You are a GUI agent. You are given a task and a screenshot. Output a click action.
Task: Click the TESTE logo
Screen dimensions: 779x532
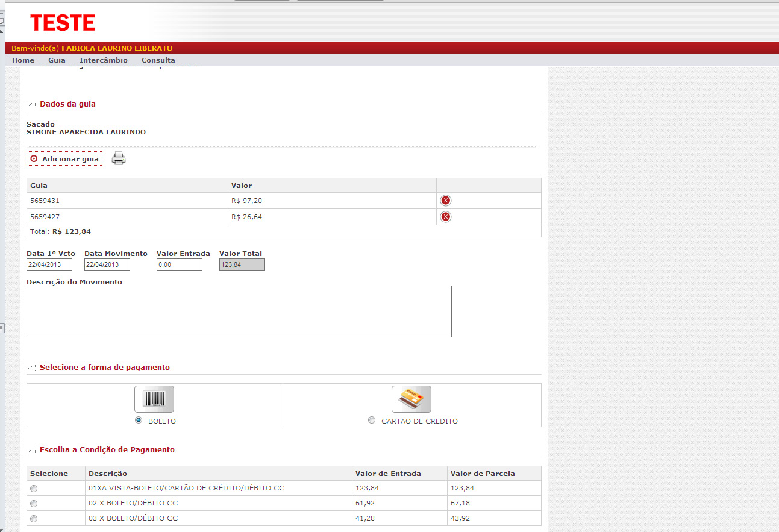tap(63, 23)
